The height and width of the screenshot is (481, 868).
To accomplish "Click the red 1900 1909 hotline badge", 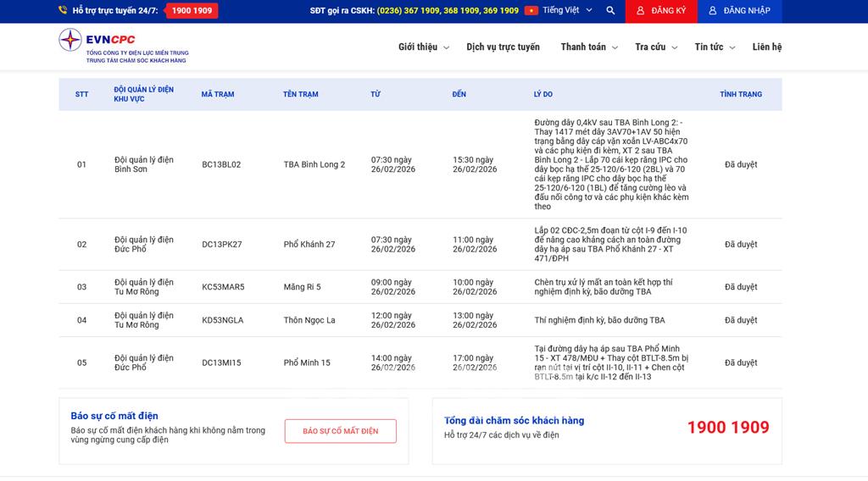I will click(x=192, y=11).
